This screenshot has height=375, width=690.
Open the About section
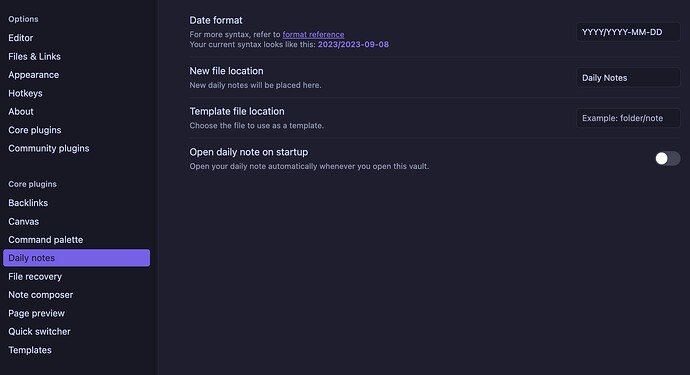[x=21, y=111]
